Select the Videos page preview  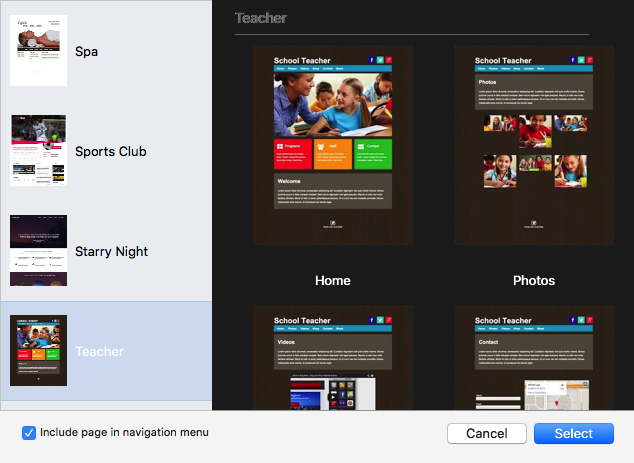(x=333, y=357)
